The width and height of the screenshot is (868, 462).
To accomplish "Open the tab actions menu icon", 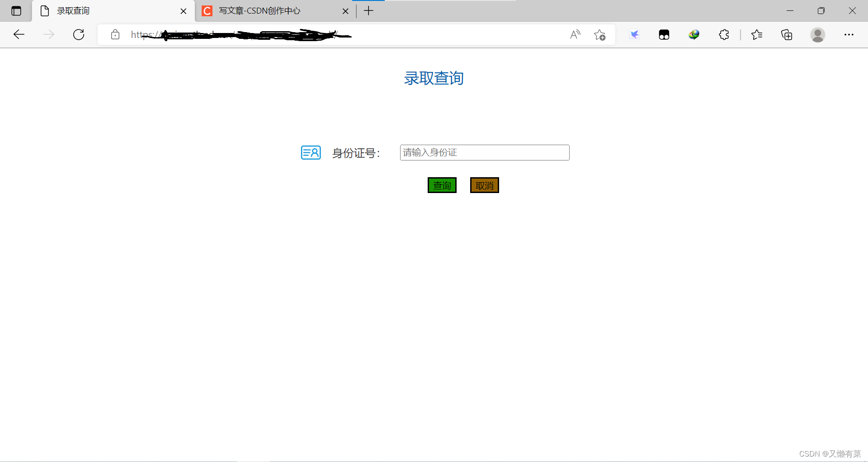I will tap(16, 11).
